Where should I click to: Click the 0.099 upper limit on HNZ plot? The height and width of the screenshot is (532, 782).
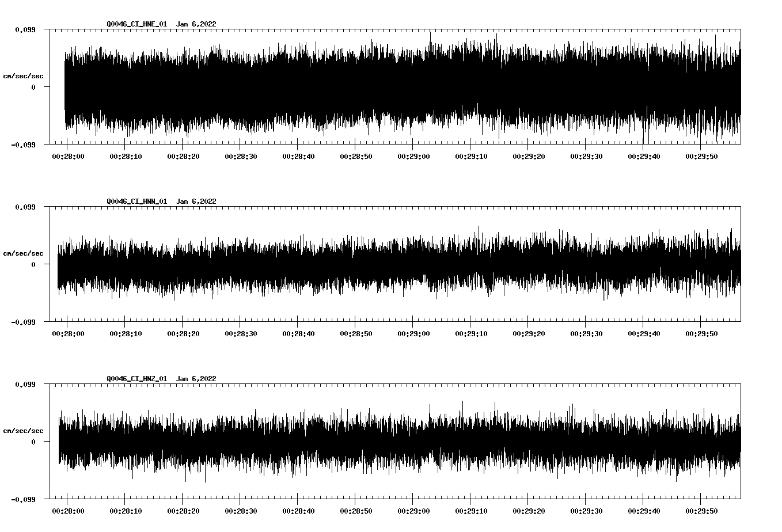point(25,384)
